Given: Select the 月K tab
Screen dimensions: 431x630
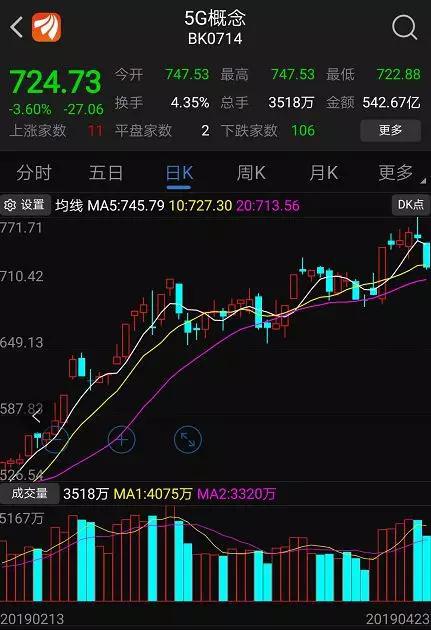Looking at the screenshot, I should (x=323, y=173).
